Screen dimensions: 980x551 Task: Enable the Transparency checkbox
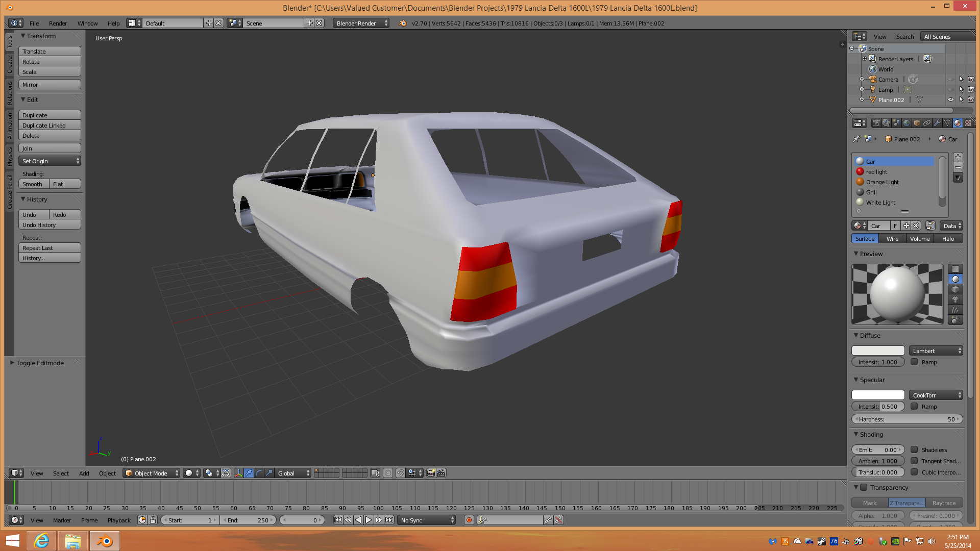point(864,488)
